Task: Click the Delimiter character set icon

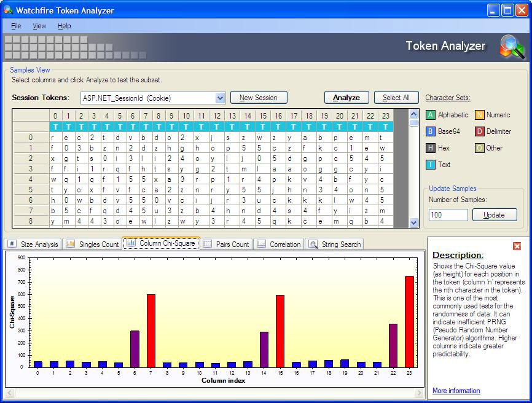Action: point(479,131)
